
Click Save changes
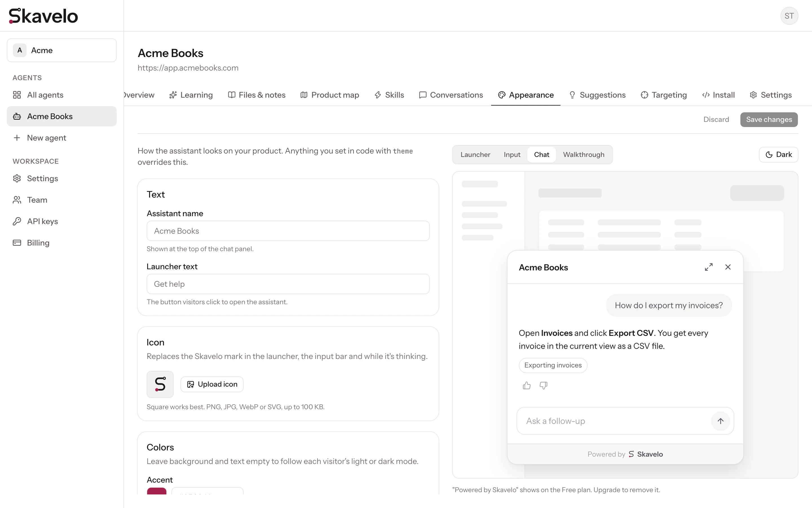(769, 120)
